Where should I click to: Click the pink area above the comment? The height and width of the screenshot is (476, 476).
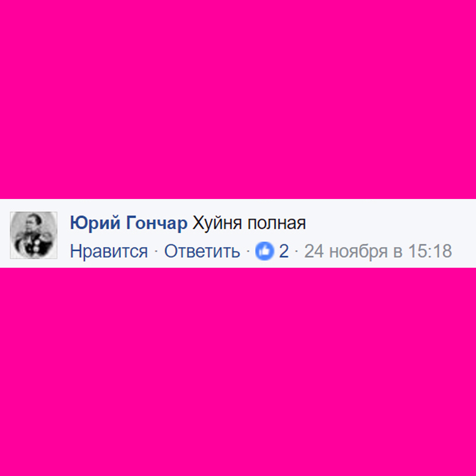(x=238, y=99)
